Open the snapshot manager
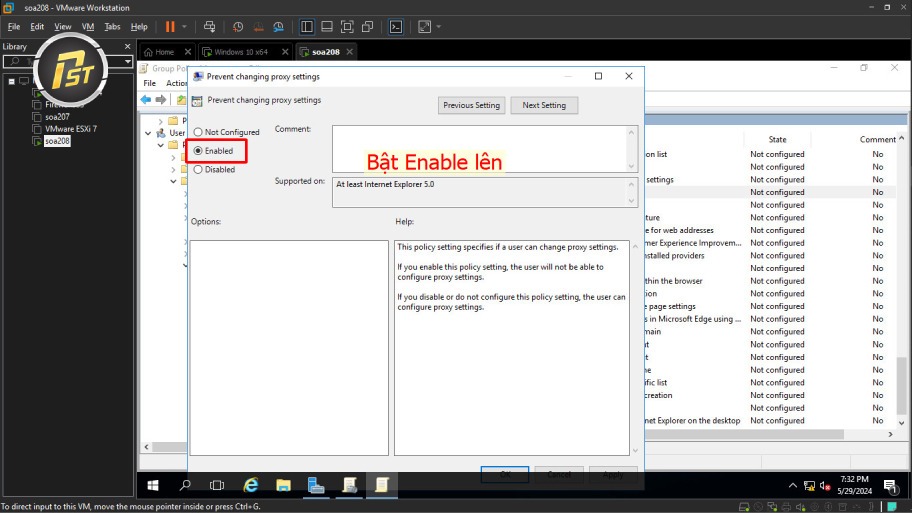The image size is (912, 513). (x=279, y=27)
